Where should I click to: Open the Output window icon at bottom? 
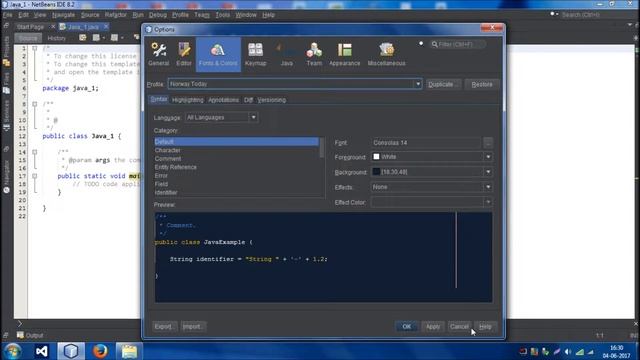click(x=20, y=335)
